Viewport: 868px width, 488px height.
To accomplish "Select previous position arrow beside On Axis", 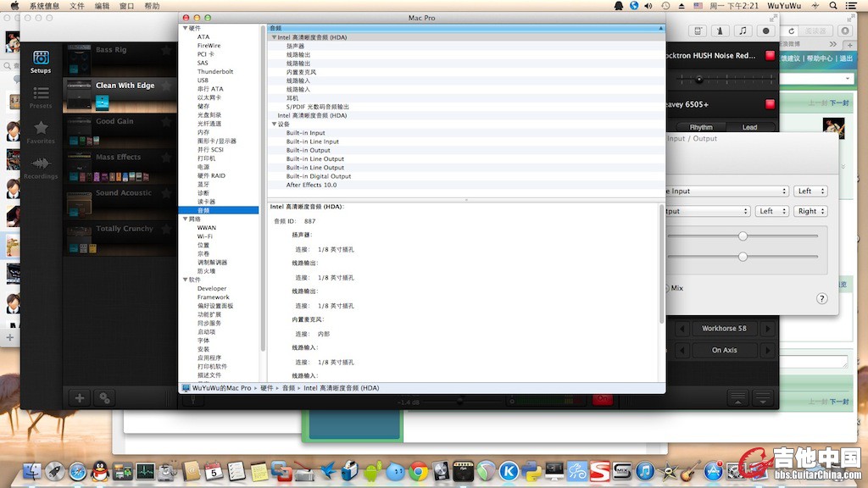I will (682, 350).
